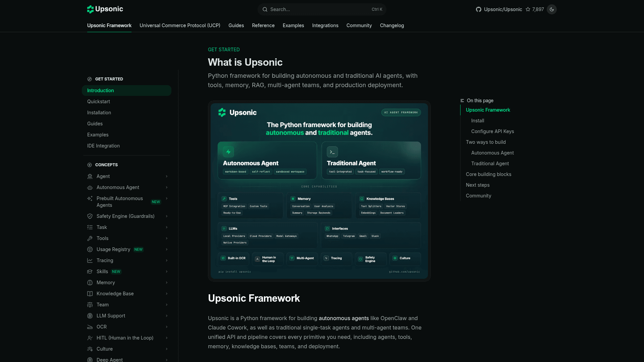The image size is (644, 362).
Task: Jump to Traditional Agent in page outline
Action: coord(490,164)
